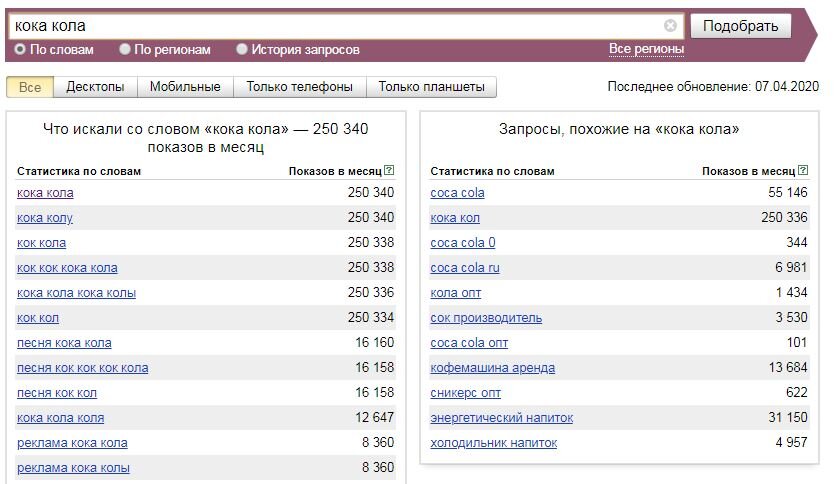Open help icon beside left 'Показов в месяц'
This screenshot has height=484, width=839.
coord(389,171)
